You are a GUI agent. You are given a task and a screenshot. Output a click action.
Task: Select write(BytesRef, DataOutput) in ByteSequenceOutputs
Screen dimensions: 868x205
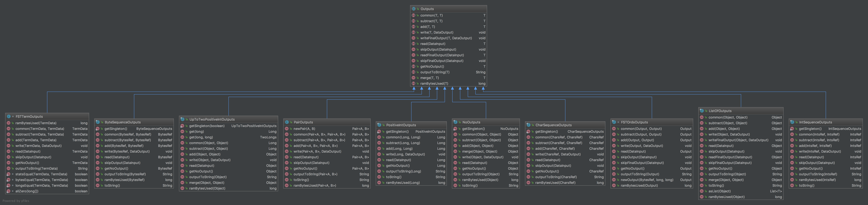[x=127, y=151]
